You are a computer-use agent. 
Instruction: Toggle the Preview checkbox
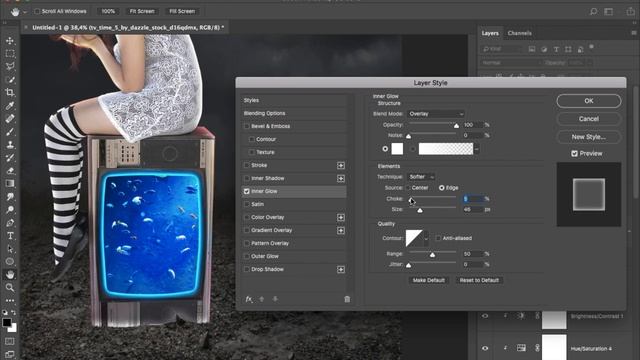(574, 153)
